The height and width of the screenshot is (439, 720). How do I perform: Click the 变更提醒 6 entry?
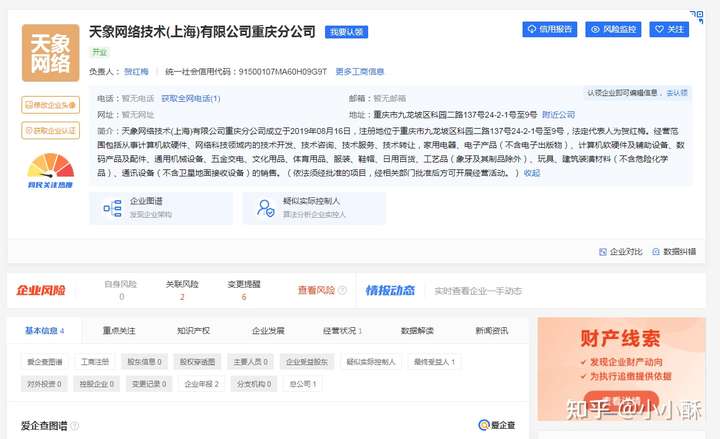(244, 290)
